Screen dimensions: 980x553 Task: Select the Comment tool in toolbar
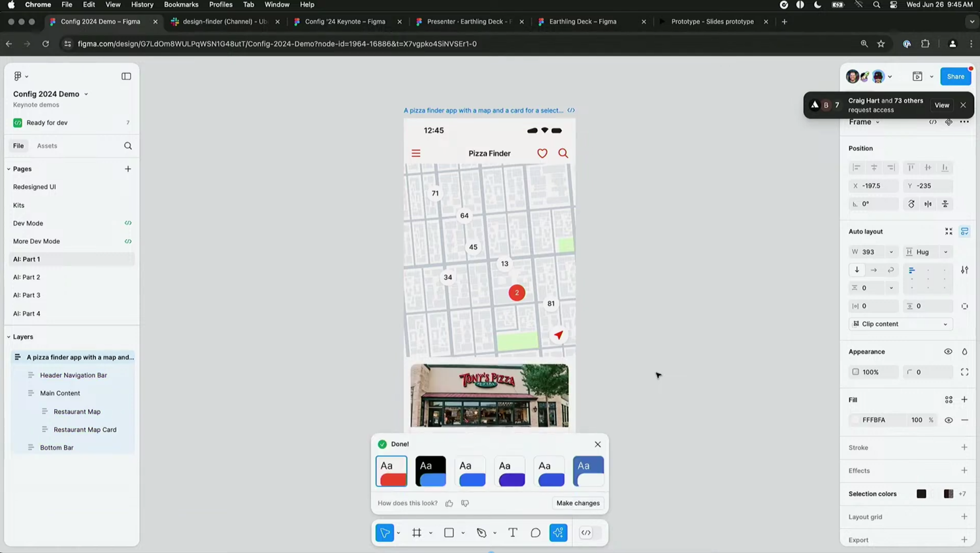(536, 533)
